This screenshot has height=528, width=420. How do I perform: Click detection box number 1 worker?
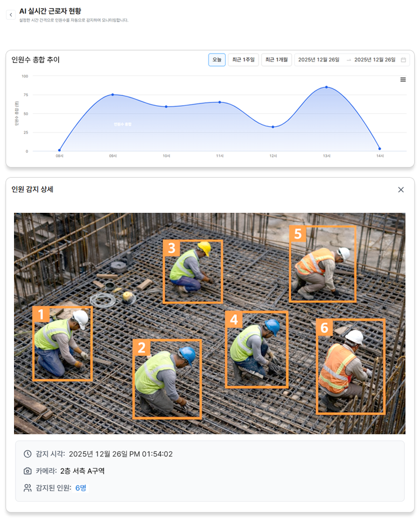click(x=62, y=344)
